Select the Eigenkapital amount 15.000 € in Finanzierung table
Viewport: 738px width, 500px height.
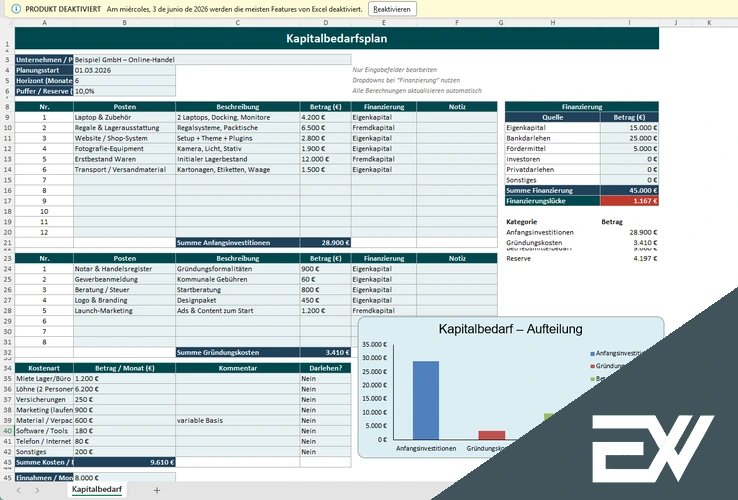[629, 128]
